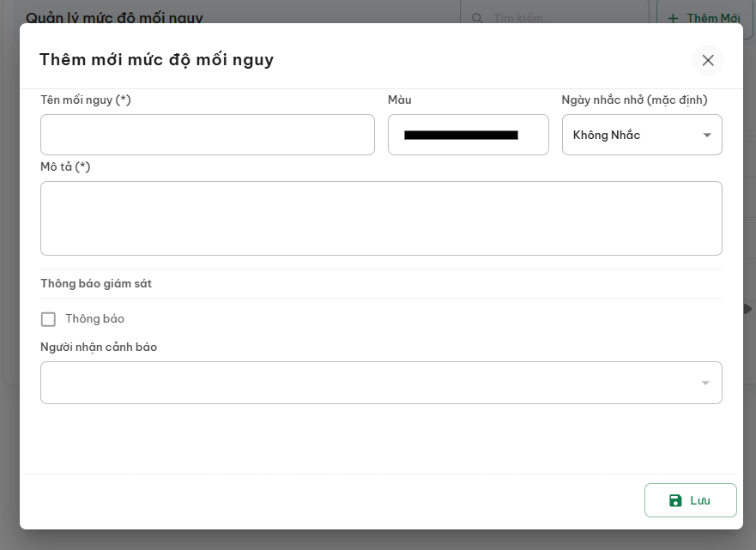Expand the Người nhận cảnh báo dropdown arrow
This screenshot has height=550, width=756.
705,383
